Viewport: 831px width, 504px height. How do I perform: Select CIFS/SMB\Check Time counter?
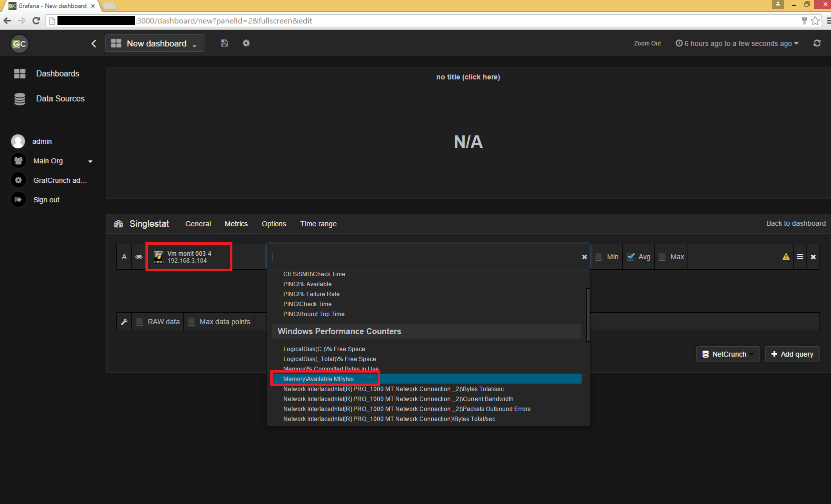click(x=314, y=274)
